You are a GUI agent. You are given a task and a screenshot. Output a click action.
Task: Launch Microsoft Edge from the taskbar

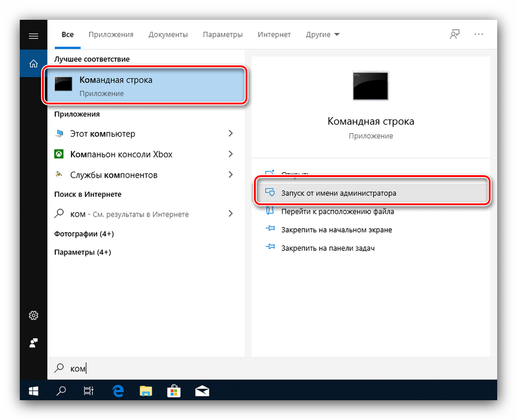click(x=118, y=391)
